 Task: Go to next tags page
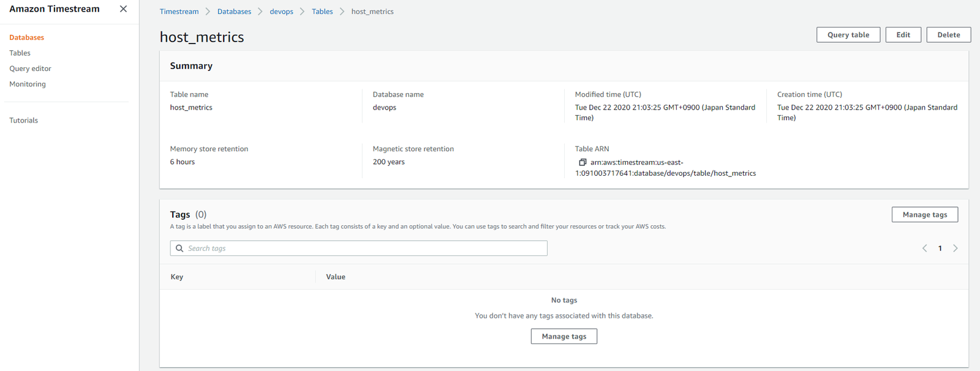pos(955,248)
